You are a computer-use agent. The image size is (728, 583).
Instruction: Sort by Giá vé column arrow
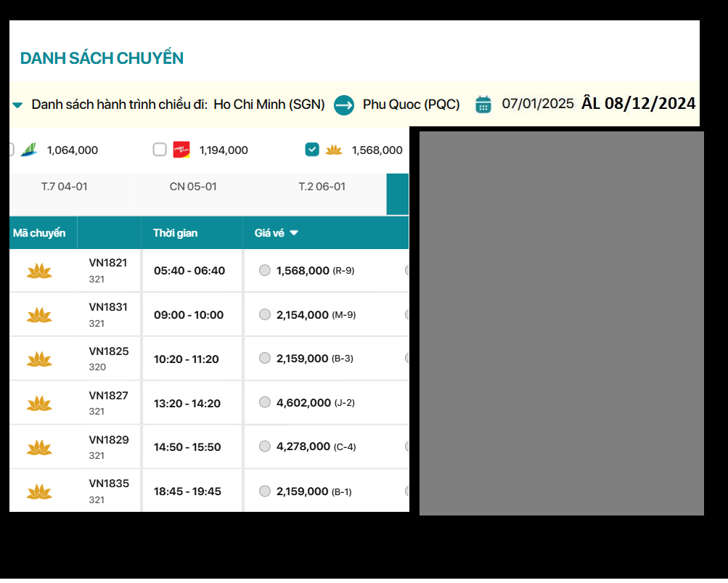294,233
